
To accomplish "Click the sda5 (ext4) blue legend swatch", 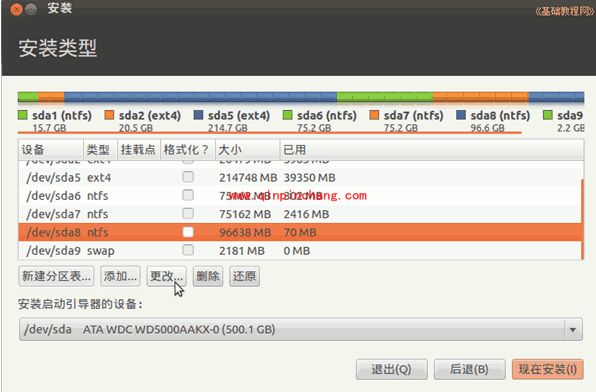I will coord(198,115).
